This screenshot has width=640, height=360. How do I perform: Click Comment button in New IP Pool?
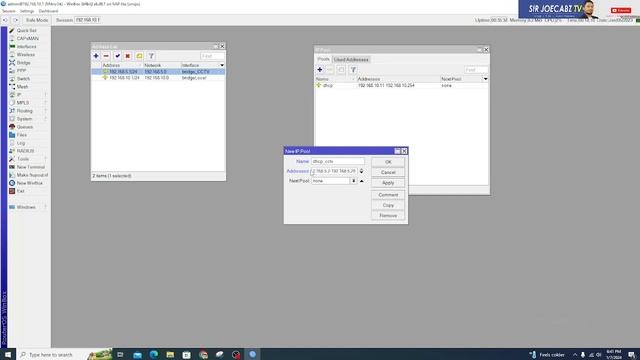388,195
